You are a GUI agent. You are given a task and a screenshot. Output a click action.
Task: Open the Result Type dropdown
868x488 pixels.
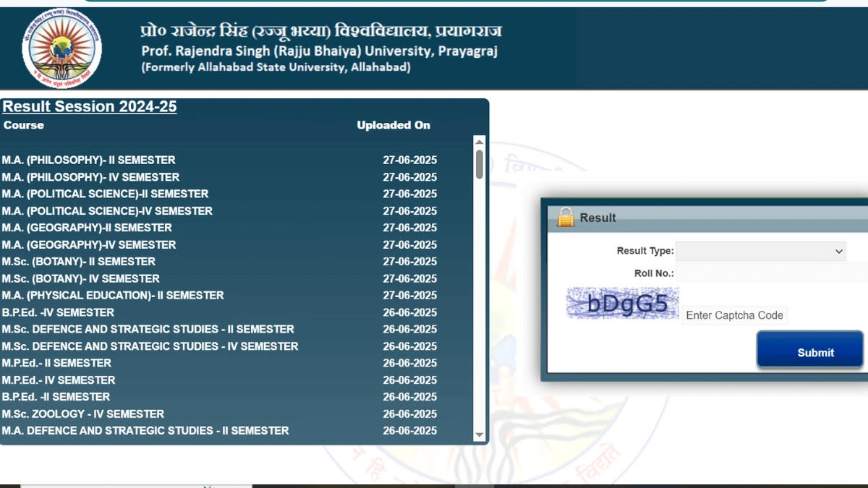click(x=761, y=251)
